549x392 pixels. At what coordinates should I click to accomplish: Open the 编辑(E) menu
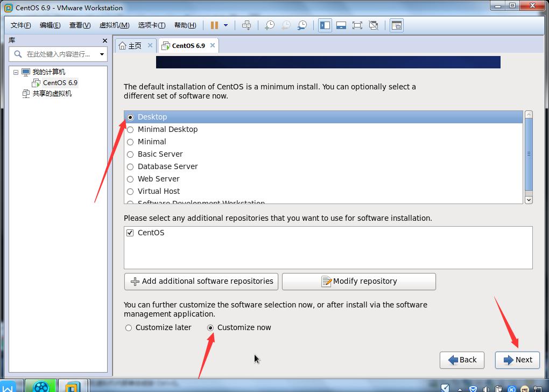pyautogui.click(x=50, y=25)
